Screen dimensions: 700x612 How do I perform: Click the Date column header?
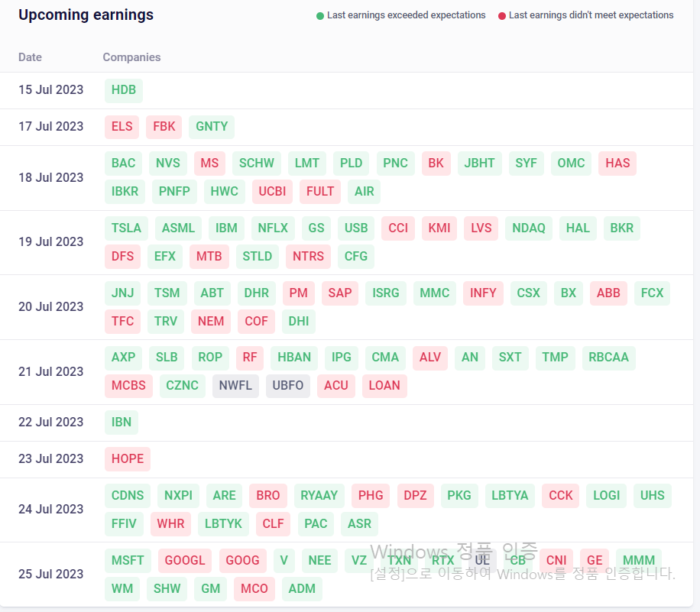point(30,57)
